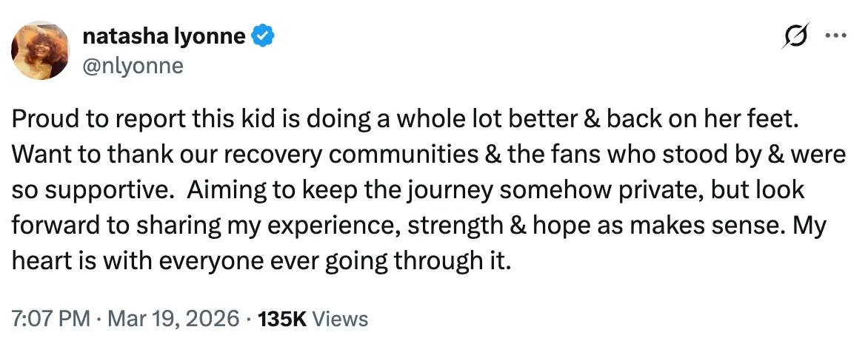The width and height of the screenshot is (868, 358).
Task: Click the blue verified checkmark badge
Action: coord(263,36)
